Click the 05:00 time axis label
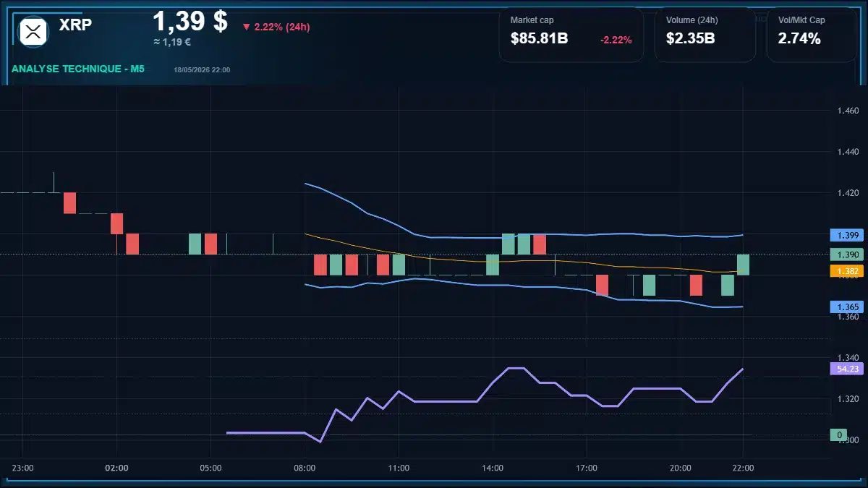This screenshot has height=488, width=868. click(210, 468)
